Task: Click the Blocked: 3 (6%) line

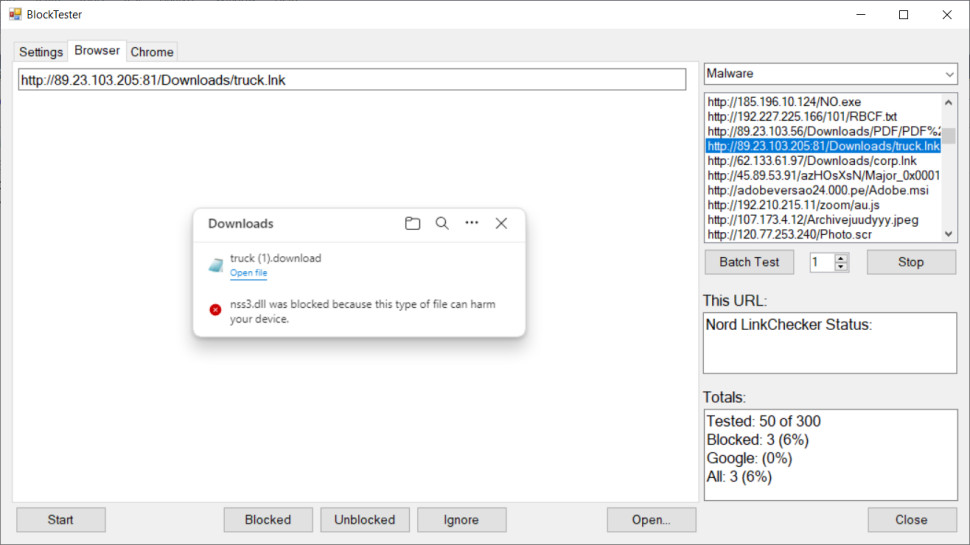Action: coord(757,440)
